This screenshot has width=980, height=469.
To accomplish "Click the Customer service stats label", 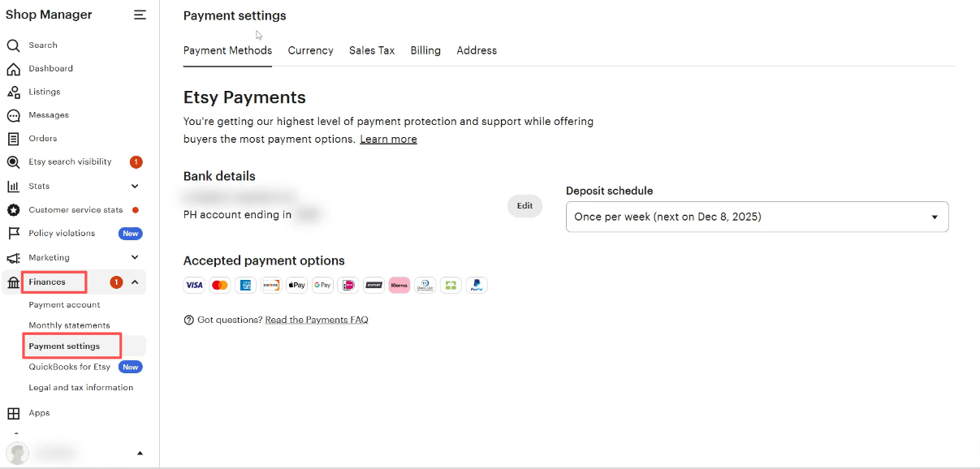I will pyautogui.click(x=76, y=210).
